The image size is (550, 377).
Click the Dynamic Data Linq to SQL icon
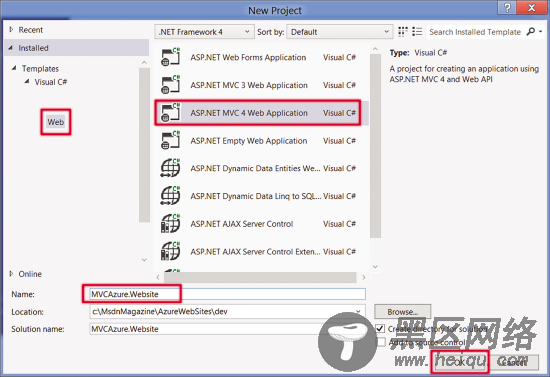(170, 196)
